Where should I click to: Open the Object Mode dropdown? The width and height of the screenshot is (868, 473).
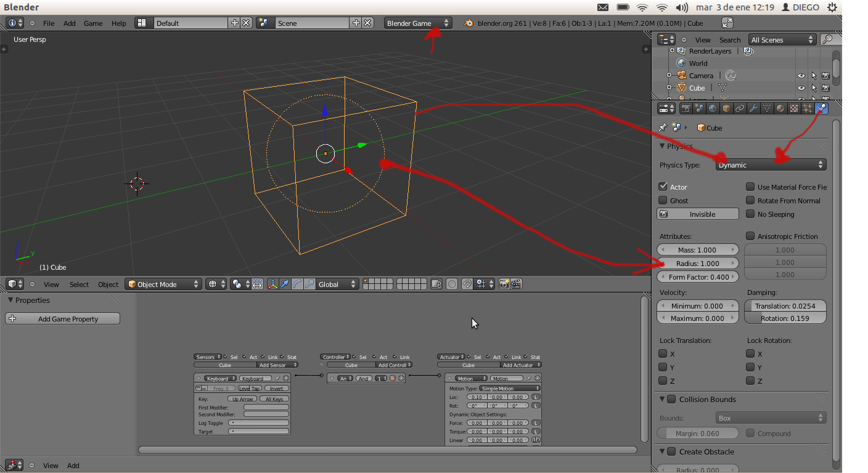[x=163, y=284]
